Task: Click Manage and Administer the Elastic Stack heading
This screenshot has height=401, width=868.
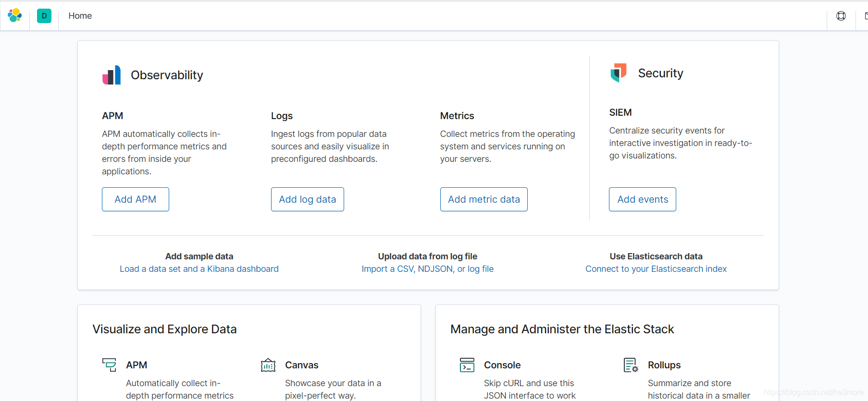Action: pyautogui.click(x=562, y=329)
